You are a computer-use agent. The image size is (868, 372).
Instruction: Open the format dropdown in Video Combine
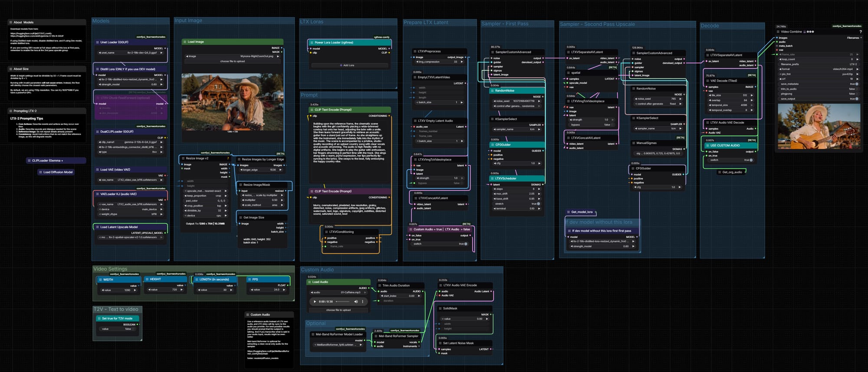click(818, 69)
